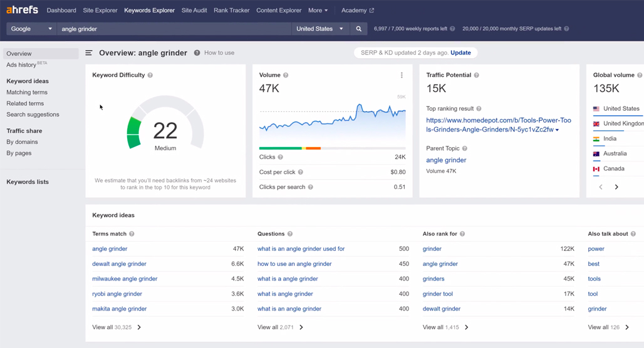Click the Cost per click help icon
The height and width of the screenshot is (348, 644).
click(301, 172)
